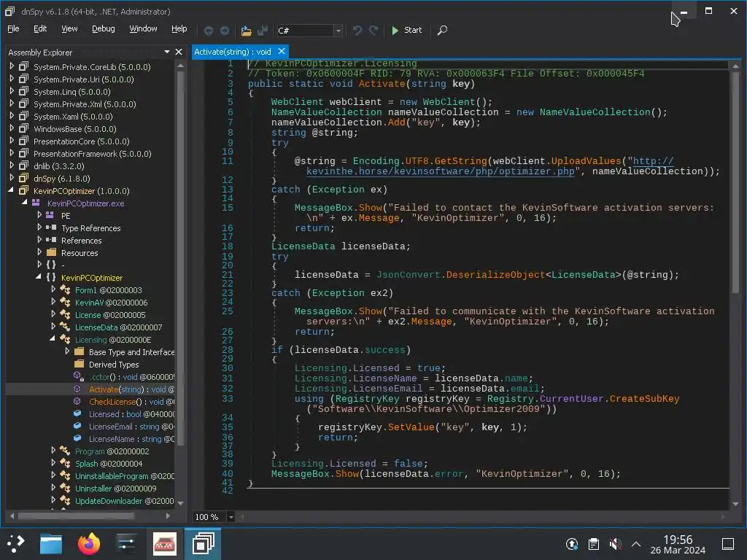Viewport: 747px width, 560px height.
Task: Select the PresentationCore assembly icon
Action: [23, 141]
